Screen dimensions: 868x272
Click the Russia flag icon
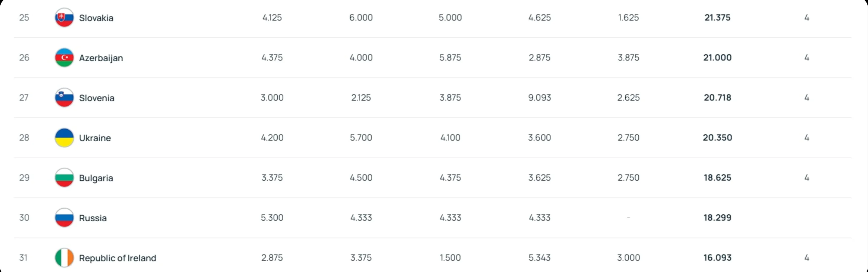(x=64, y=218)
